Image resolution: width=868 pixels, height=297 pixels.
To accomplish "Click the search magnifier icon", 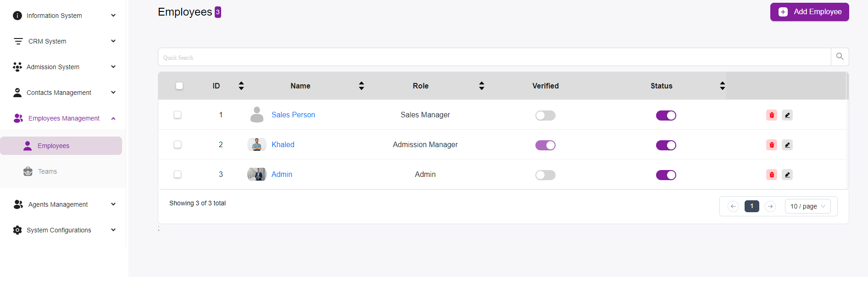I will click(x=840, y=57).
